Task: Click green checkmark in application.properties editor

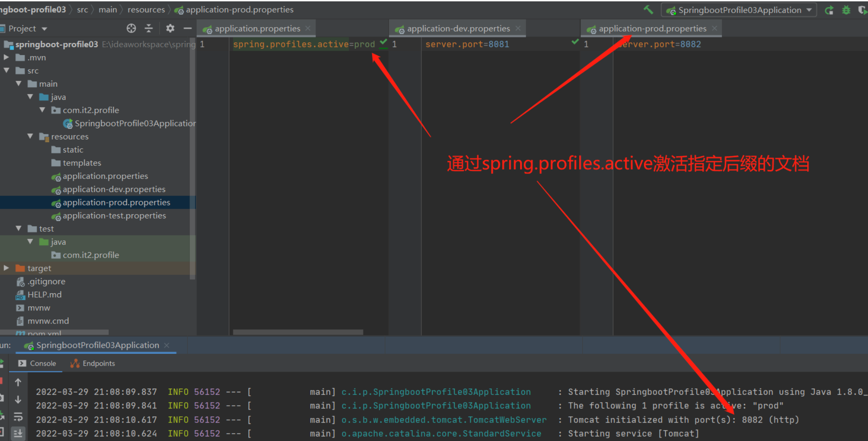Action: pyautogui.click(x=383, y=42)
